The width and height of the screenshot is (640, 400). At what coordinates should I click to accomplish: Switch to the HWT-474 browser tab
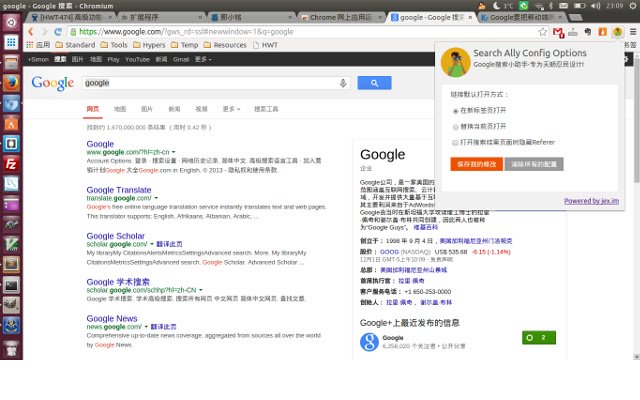[x=72, y=18]
